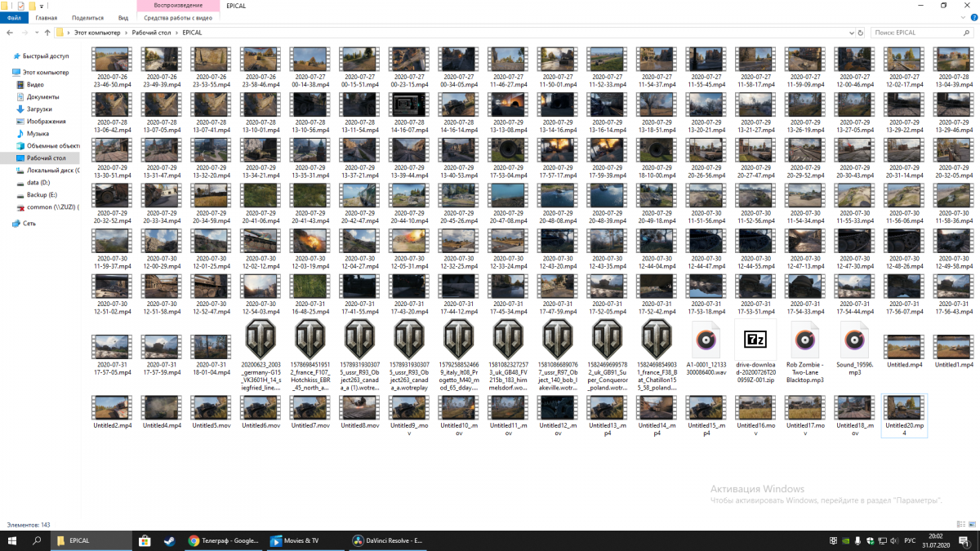The width and height of the screenshot is (980, 551).
Task: Click the Поиск: EPICAL search field
Action: (919, 33)
